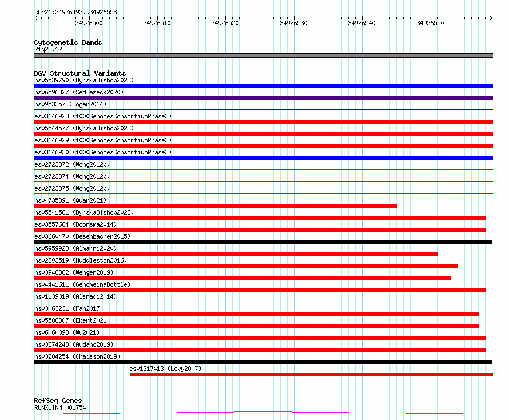The width and height of the screenshot is (509, 420).
Task: Open variant nsv3948362 (Wenger2019)
Action: pyautogui.click(x=74, y=272)
